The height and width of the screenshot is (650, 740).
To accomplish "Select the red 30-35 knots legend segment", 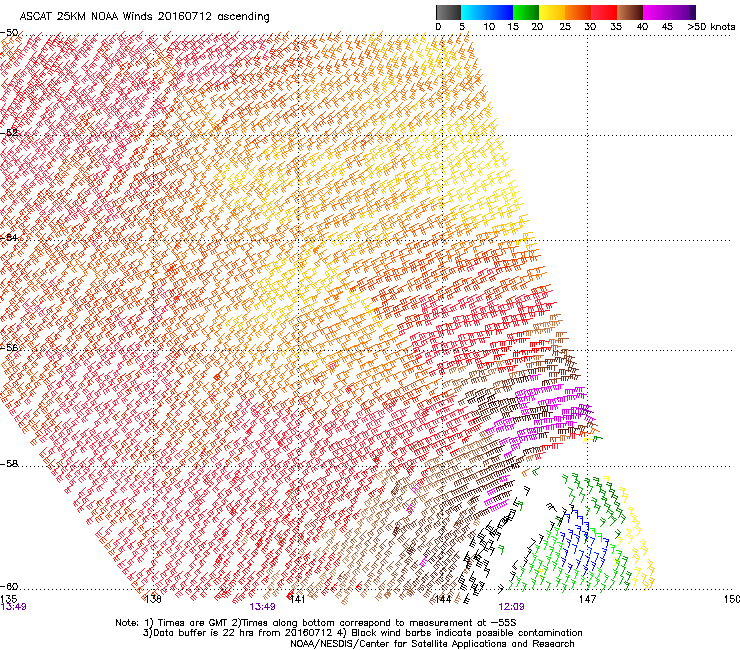I will [604, 12].
